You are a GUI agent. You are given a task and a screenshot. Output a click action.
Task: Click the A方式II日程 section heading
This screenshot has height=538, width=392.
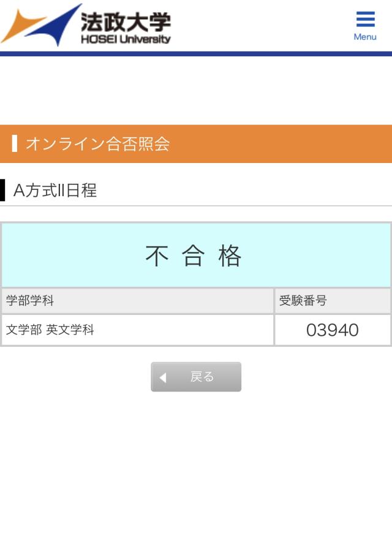(55, 190)
